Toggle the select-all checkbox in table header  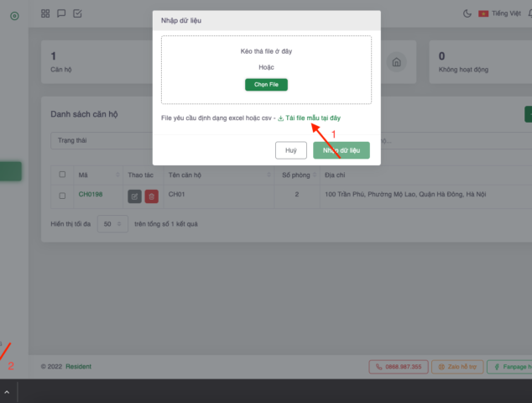pos(62,175)
